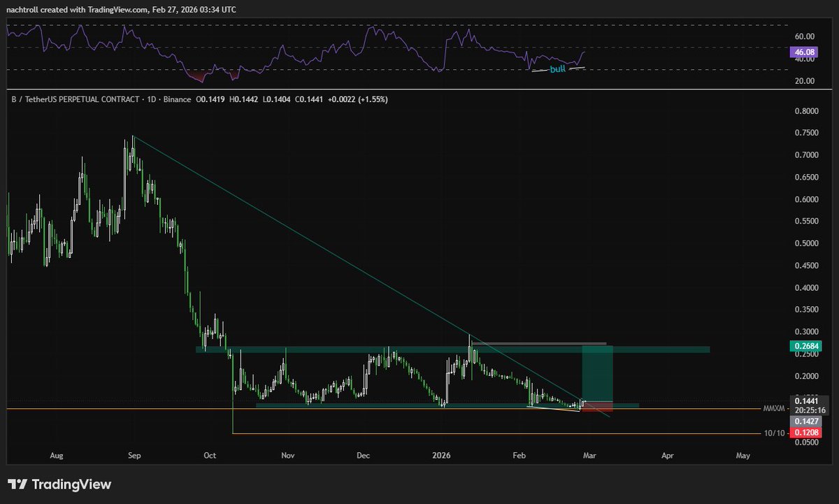
Task: Click the RSI value label 46.08
Action: pos(803,52)
